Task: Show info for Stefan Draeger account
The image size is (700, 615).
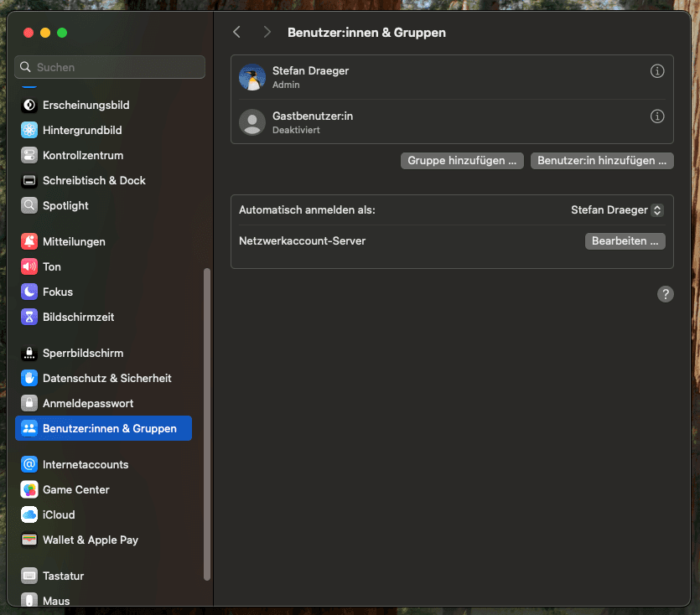Action: pyautogui.click(x=657, y=71)
